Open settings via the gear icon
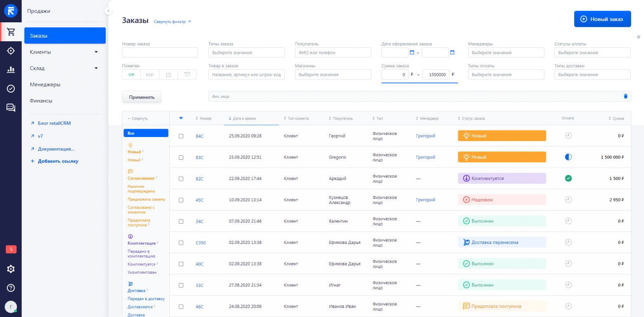 click(11, 269)
